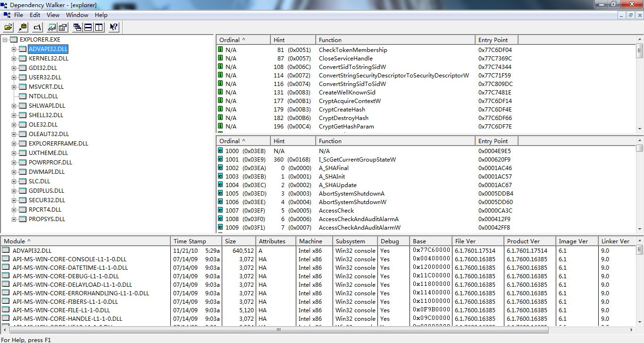This screenshot has width=644, height=343.
Task: Click the module icon beside GDI32.DLL in tree
Action: (x=23, y=68)
